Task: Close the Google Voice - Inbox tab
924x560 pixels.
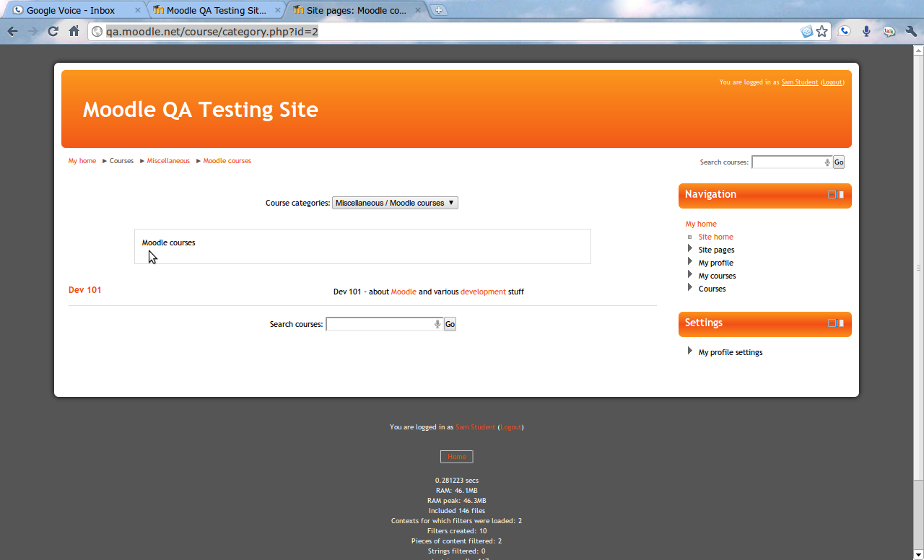Action: tap(138, 10)
